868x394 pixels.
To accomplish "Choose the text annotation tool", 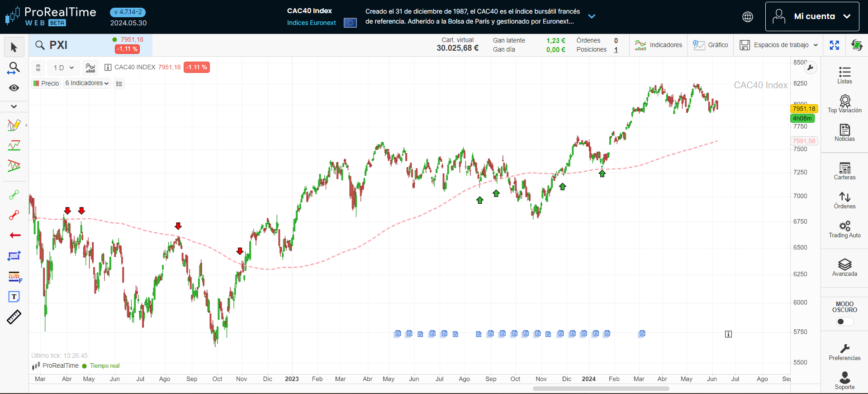I will click(14, 297).
